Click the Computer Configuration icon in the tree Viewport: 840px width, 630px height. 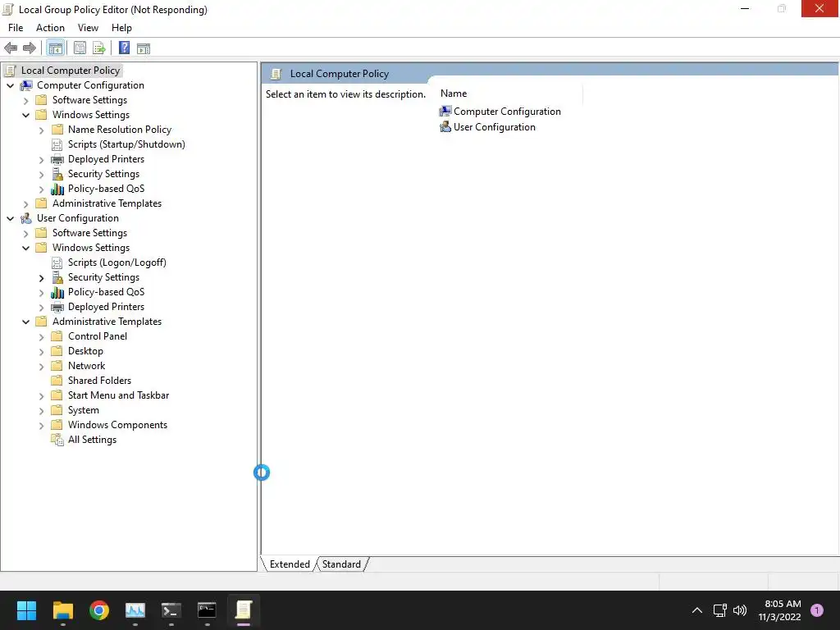coord(25,85)
